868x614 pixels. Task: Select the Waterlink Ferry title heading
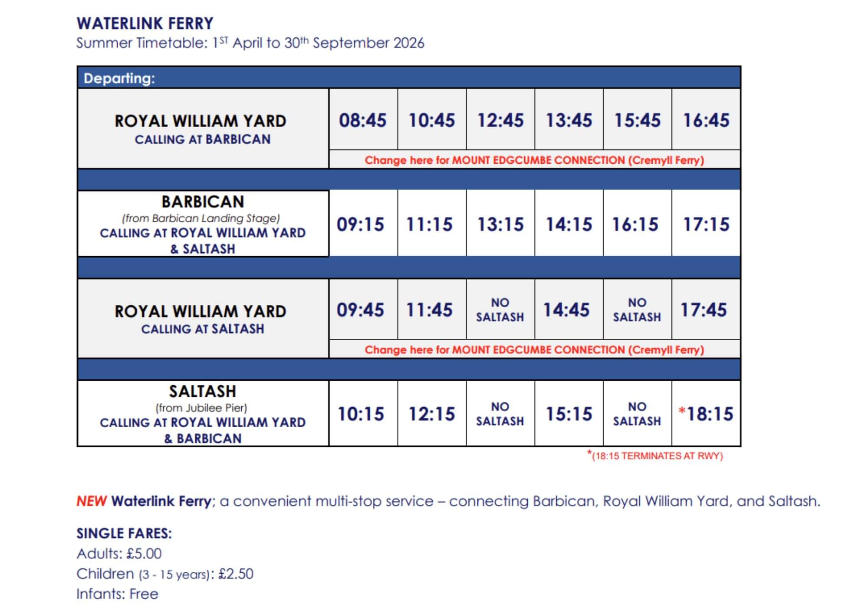click(x=145, y=23)
